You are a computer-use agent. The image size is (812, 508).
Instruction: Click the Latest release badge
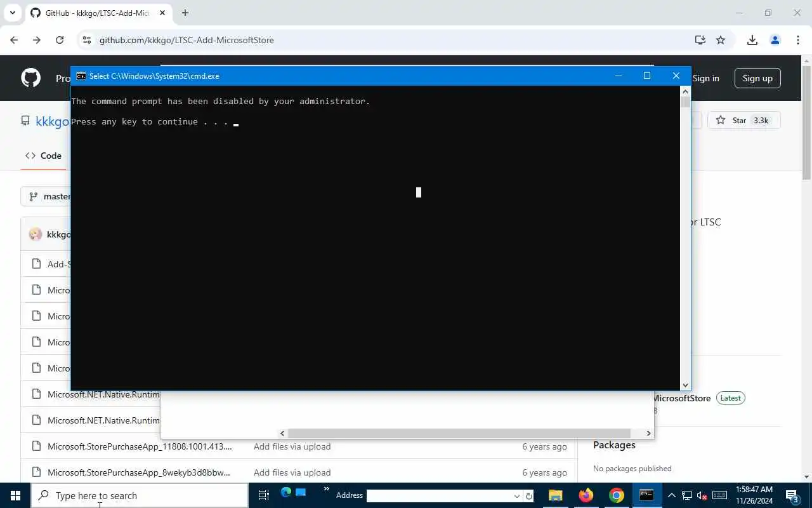point(730,398)
